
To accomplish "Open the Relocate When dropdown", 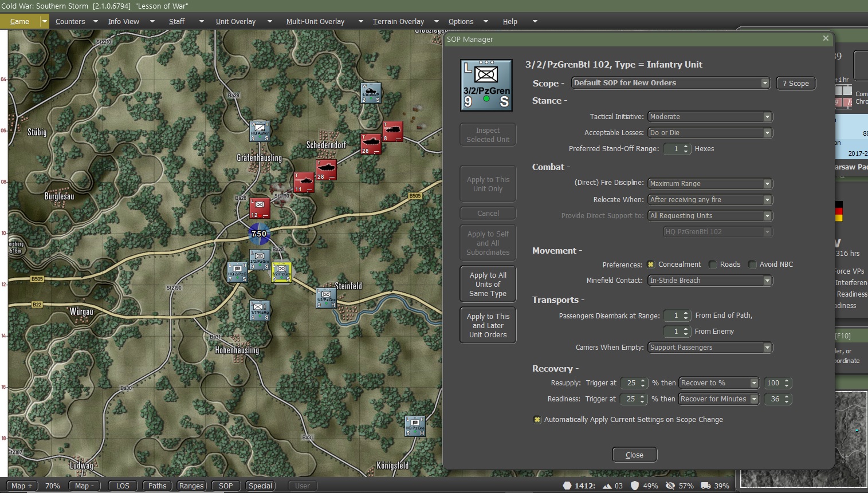I will pyautogui.click(x=710, y=200).
